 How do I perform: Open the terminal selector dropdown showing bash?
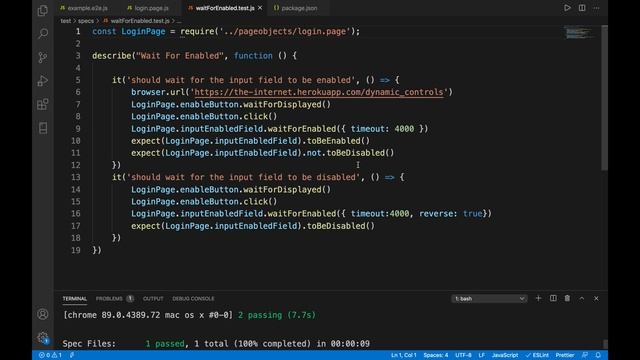pos(489,299)
